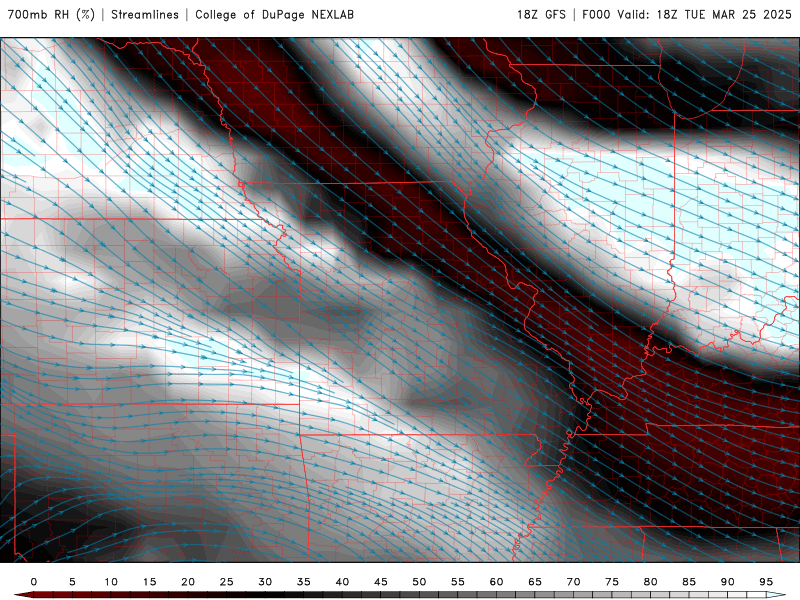This screenshot has height=600, width=800.
Task: Click the "70" label on the colorbar
Action: coord(573,582)
